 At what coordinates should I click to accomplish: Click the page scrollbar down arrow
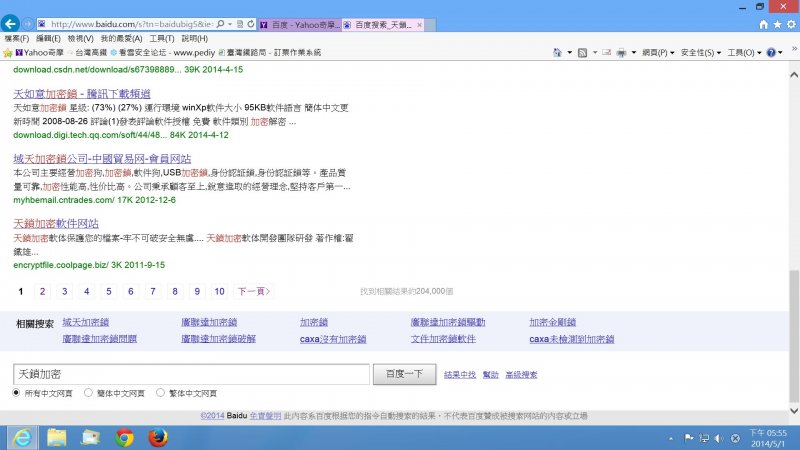tap(794, 410)
